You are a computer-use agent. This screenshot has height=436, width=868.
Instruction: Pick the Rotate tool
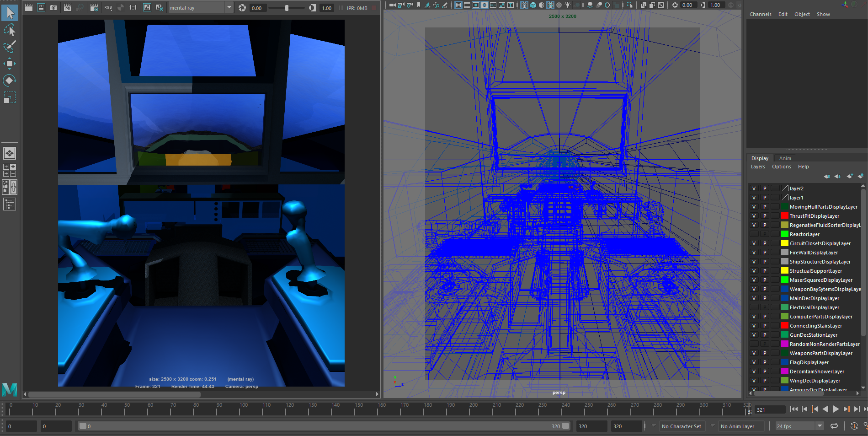point(10,81)
